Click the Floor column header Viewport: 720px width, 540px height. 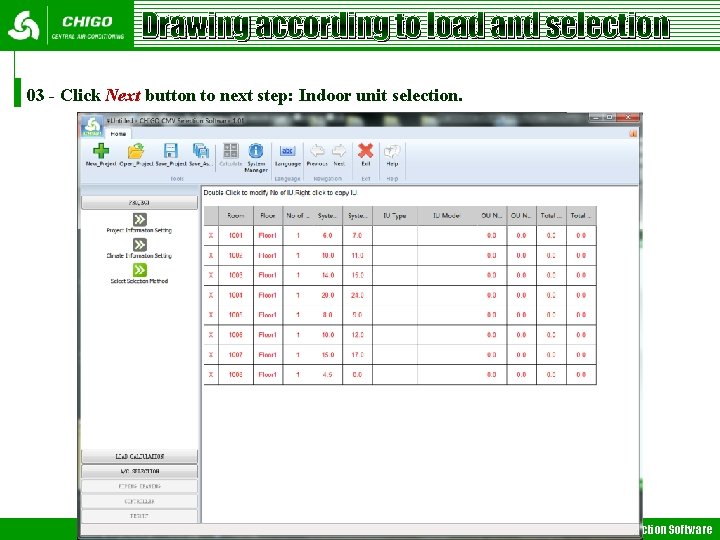tap(268, 216)
